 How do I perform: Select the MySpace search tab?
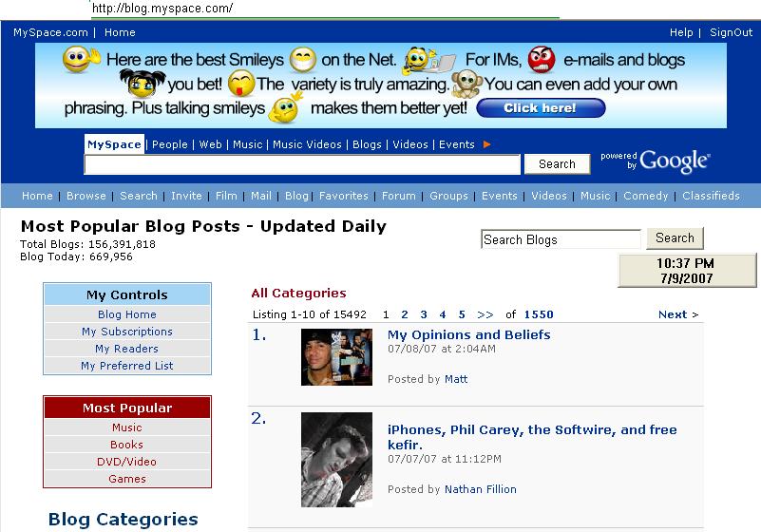(x=114, y=144)
